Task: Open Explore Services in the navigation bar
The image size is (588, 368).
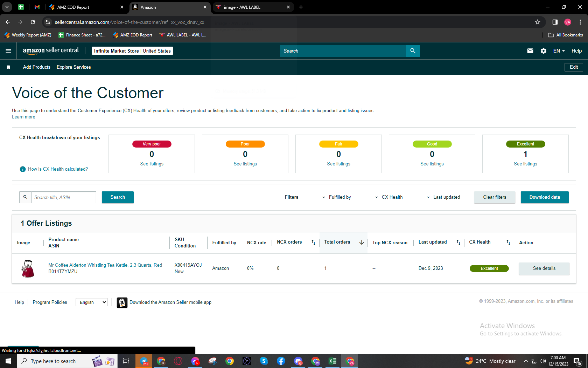Action: [x=74, y=67]
